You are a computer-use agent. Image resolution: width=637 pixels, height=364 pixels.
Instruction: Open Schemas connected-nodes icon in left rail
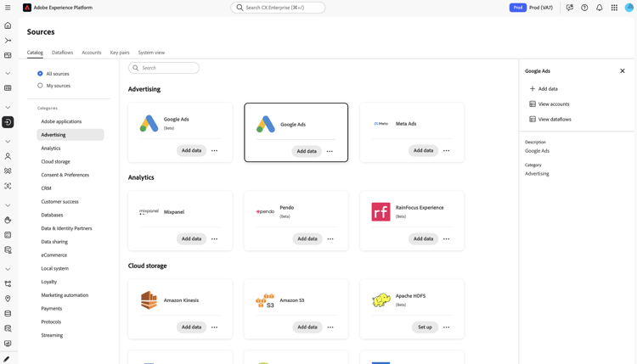click(x=8, y=284)
